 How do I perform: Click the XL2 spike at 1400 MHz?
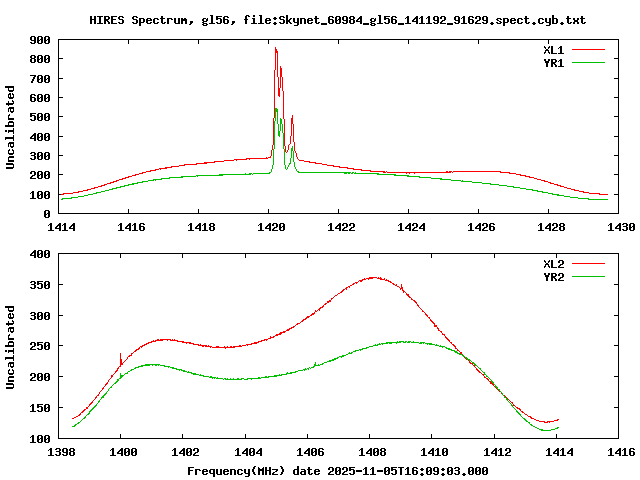click(x=120, y=359)
